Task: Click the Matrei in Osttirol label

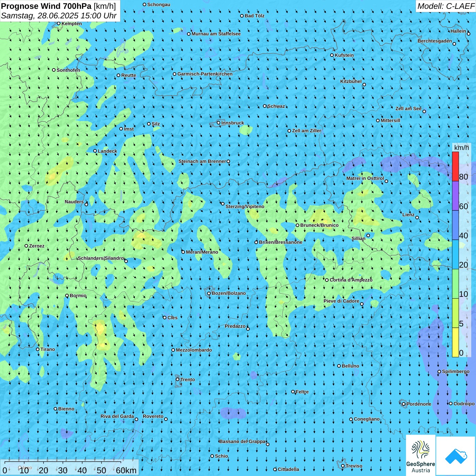Action: click(x=365, y=178)
